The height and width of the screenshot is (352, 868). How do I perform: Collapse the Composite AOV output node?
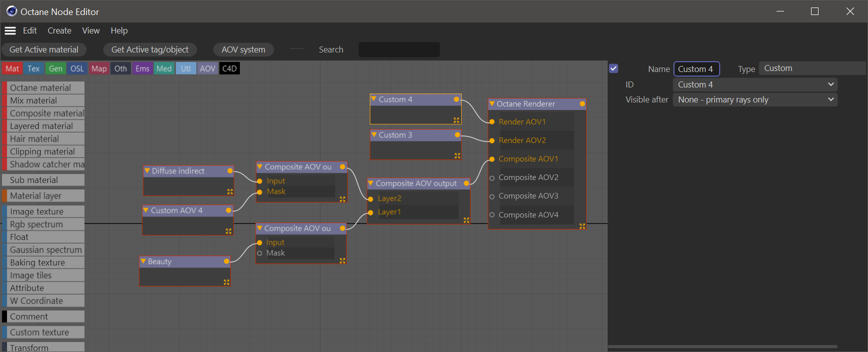tap(371, 183)
